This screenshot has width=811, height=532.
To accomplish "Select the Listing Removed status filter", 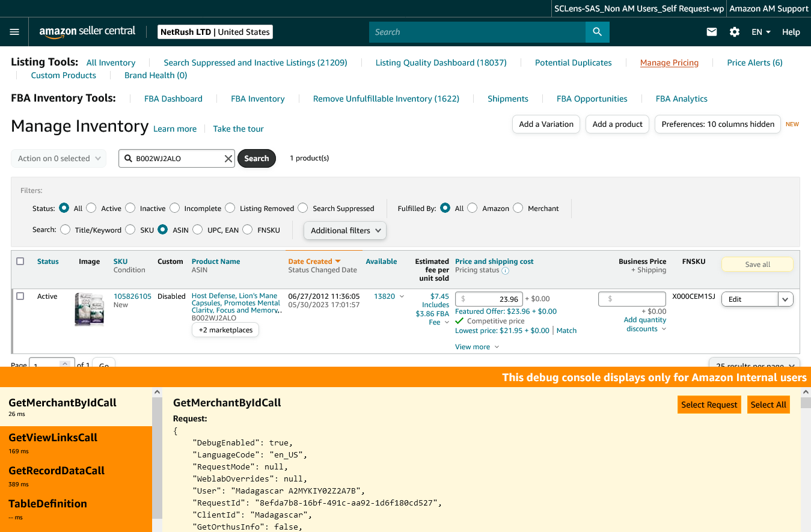I will coord(230,208).
